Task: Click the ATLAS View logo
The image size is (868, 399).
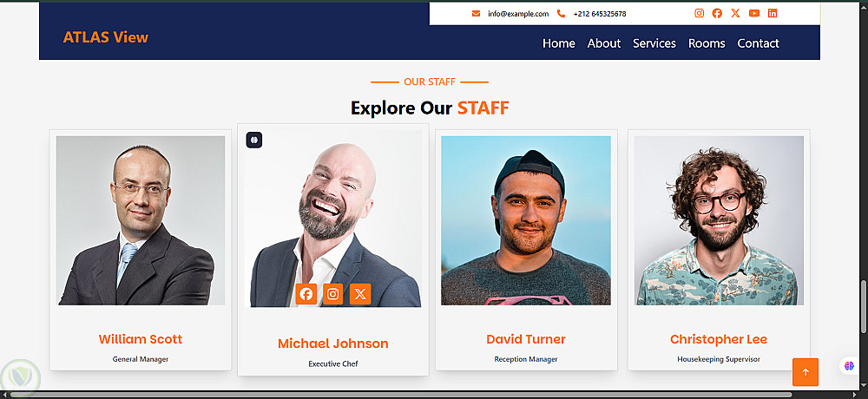Action: (x=106, y=37)
